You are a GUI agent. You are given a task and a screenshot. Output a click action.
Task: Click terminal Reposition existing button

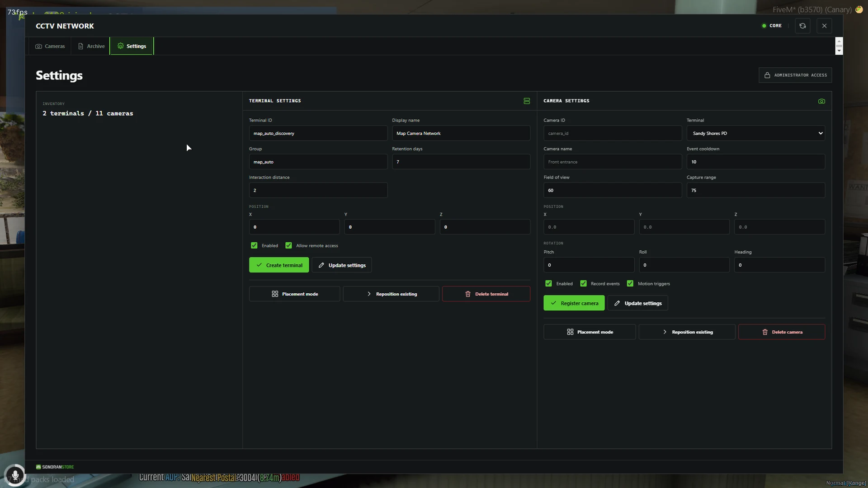click(x=391, y=294)
